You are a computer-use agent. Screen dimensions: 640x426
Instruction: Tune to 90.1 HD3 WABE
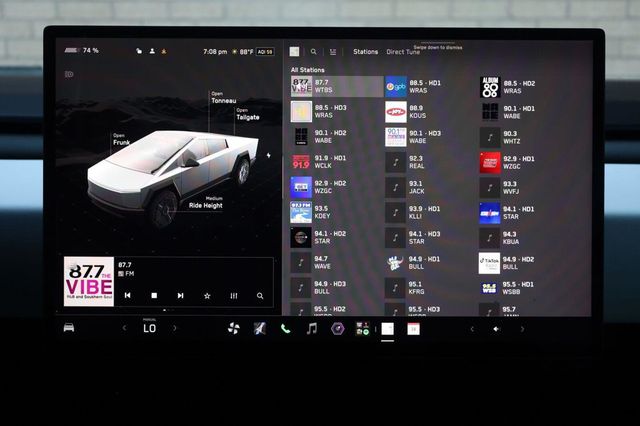point(431,137)
